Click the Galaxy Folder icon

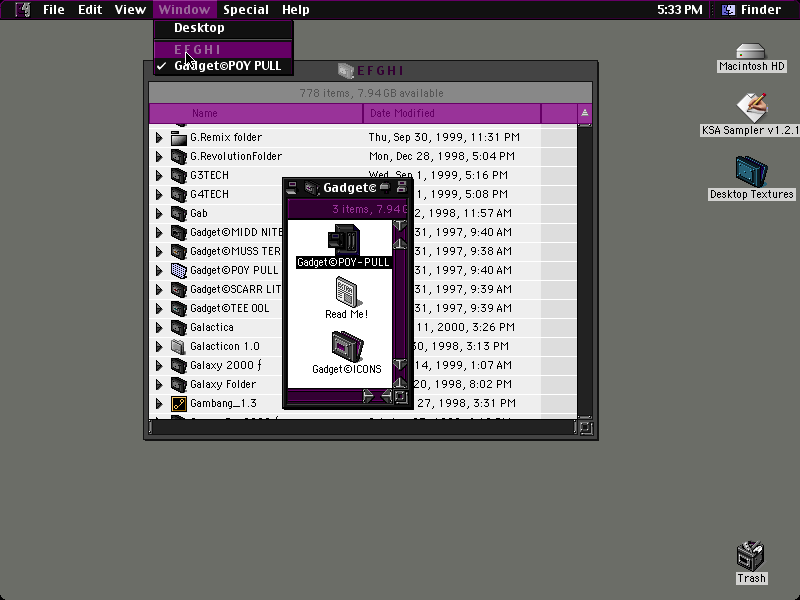pyautogui.click(x=179, y=384)
